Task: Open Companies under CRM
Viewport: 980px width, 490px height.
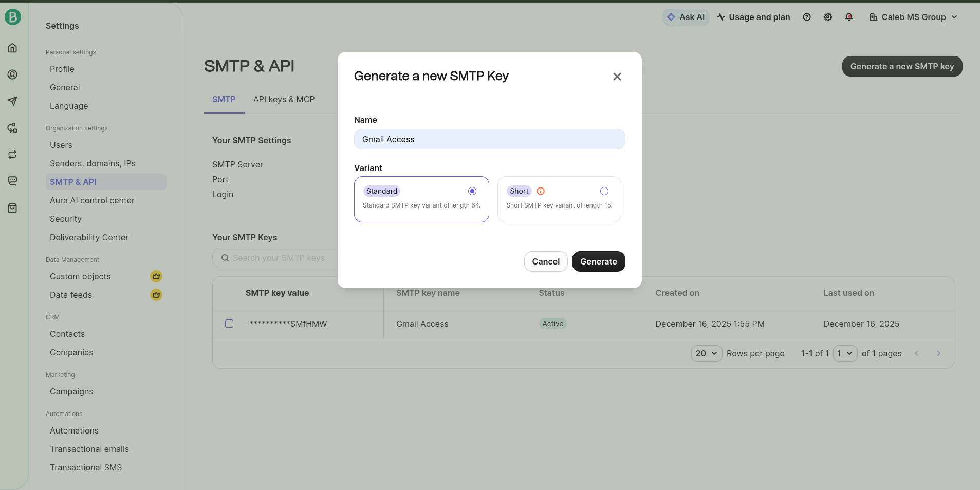Action: (71, 352)
